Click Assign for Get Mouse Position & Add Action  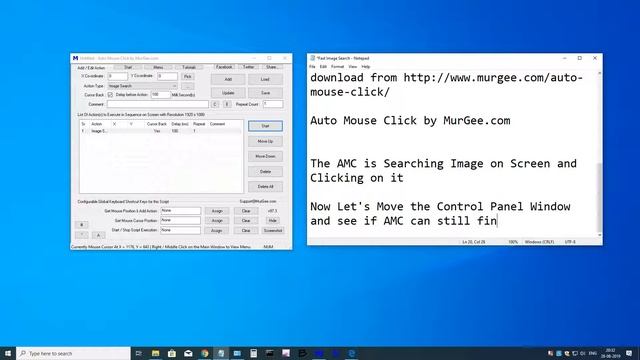point(217,211)
